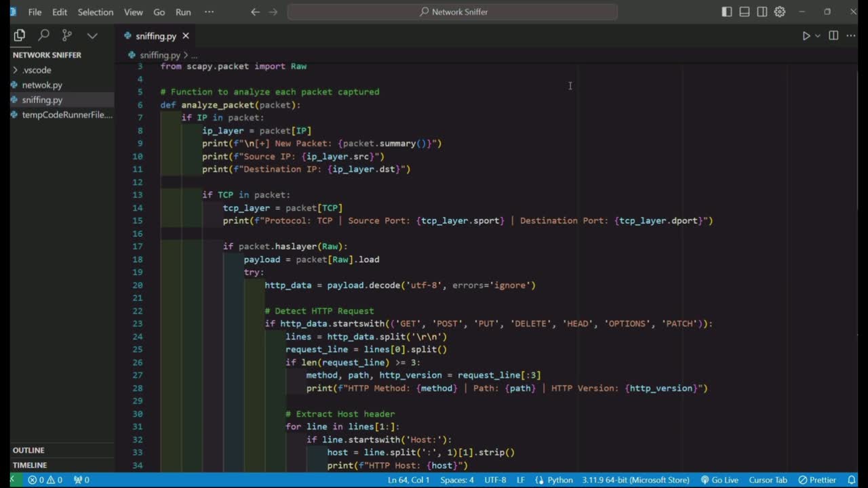
Task: Select sniffing.py in the explorer
Action: click(x=62, y=100)
